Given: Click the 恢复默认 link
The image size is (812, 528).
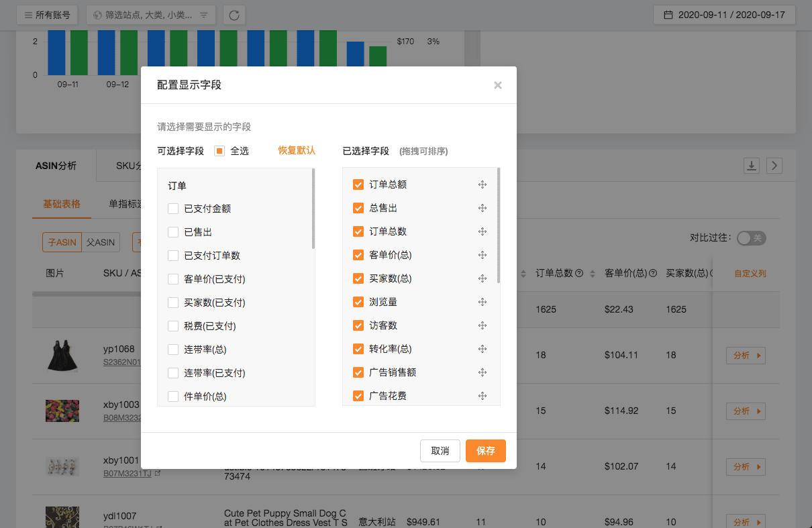Looking at the screenshot, I should [x=297, y=150].
